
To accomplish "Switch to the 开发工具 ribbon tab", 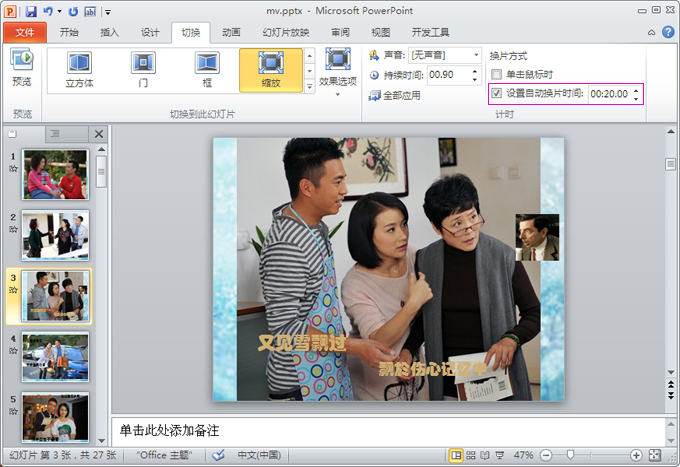I will coord(430,33).
